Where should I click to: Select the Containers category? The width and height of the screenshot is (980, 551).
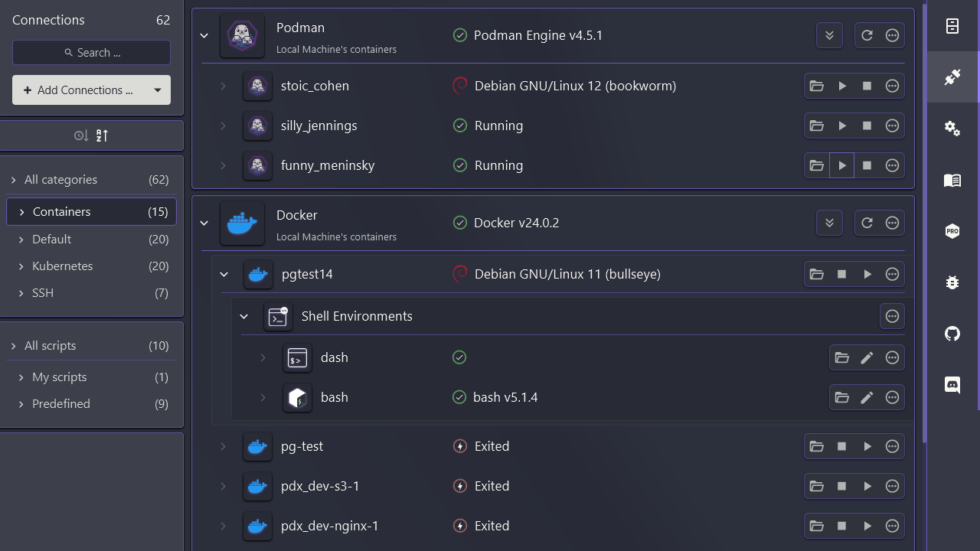pos(91,212)
